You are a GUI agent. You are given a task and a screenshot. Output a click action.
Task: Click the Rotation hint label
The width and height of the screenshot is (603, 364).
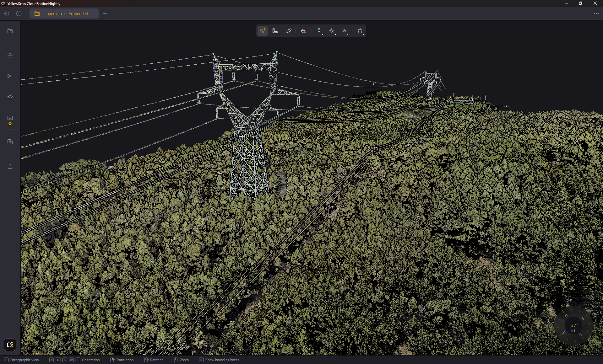[x=157, y=360]
